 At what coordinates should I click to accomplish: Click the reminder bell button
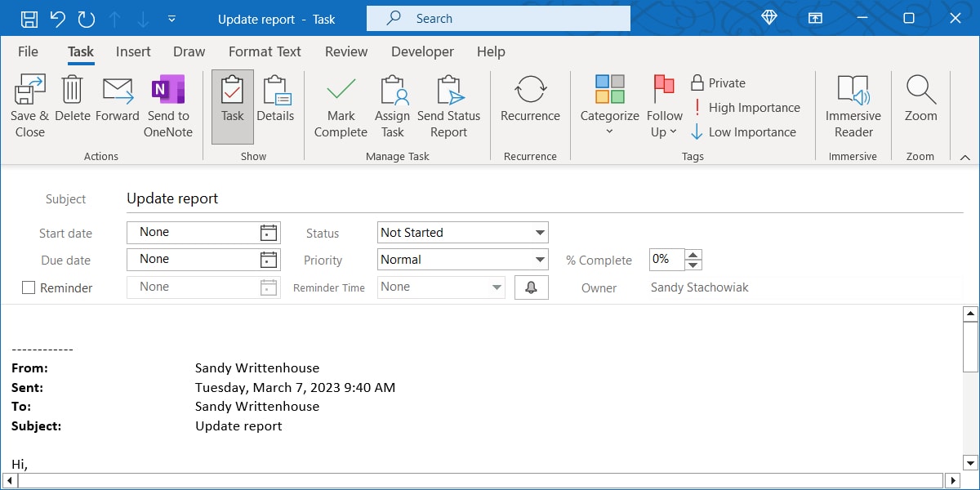point(531,287)
